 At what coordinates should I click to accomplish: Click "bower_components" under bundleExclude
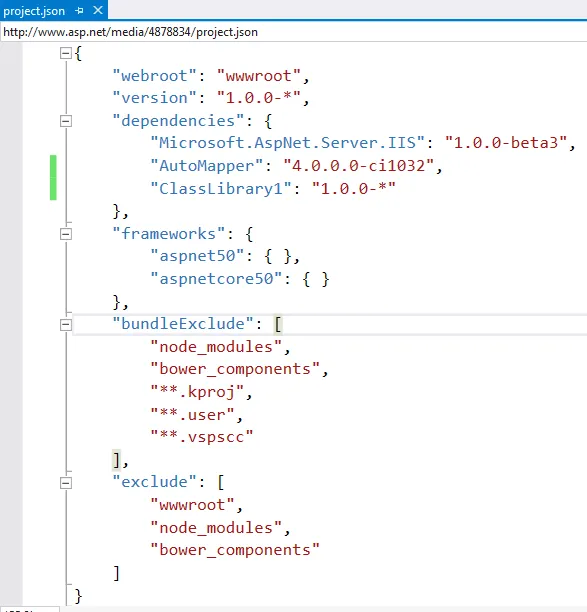click(x=235, y=369)
